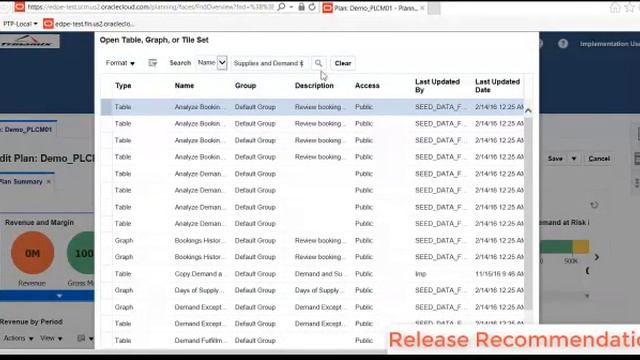Click the Clear button
The height and width of the screenshot is (360, 640).
(343, 63)
